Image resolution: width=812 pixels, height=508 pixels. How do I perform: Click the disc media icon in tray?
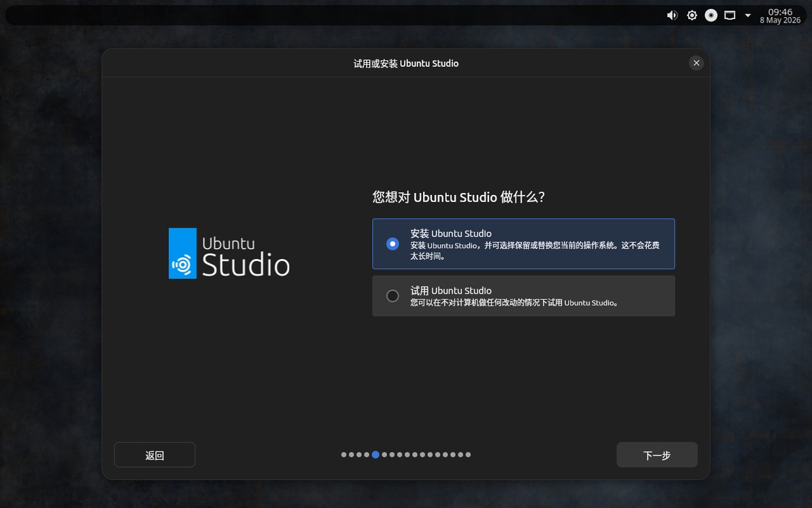tap(711, 15)
